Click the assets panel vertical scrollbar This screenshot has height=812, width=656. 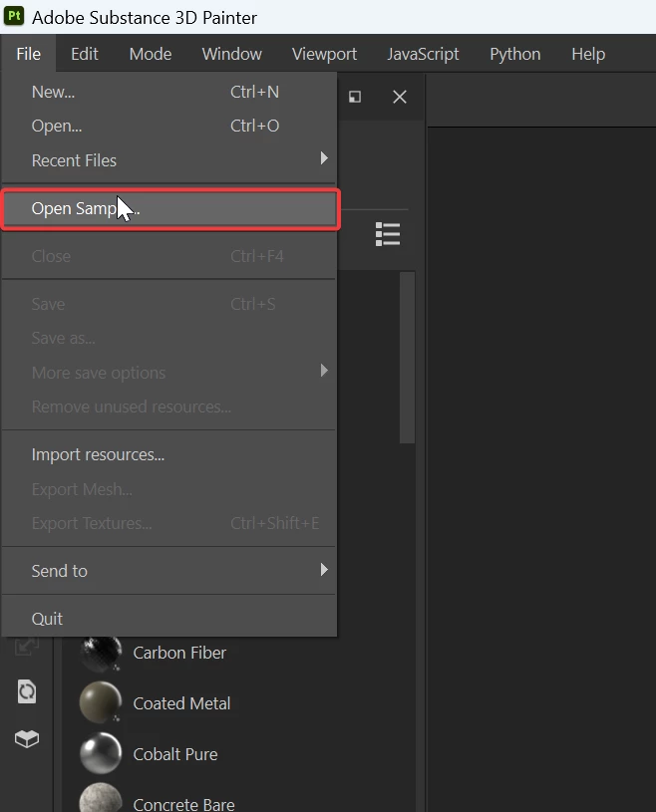[408, 358]
